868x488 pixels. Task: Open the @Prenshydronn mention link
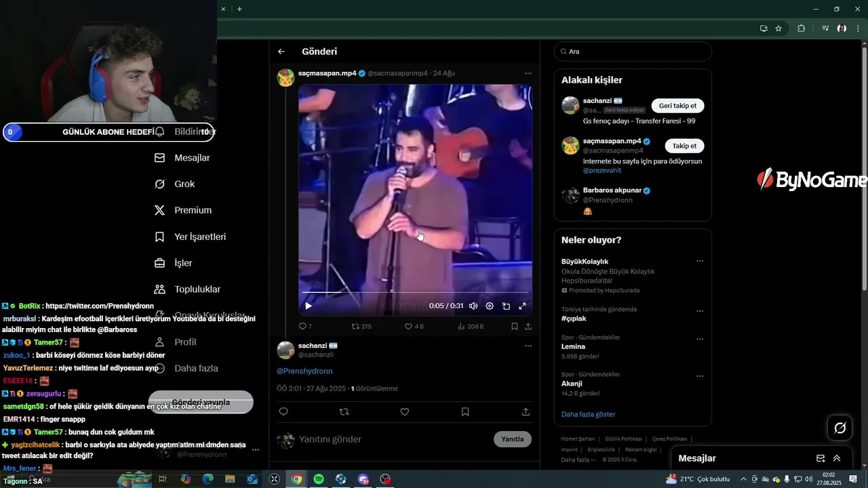tap(304, 371)
